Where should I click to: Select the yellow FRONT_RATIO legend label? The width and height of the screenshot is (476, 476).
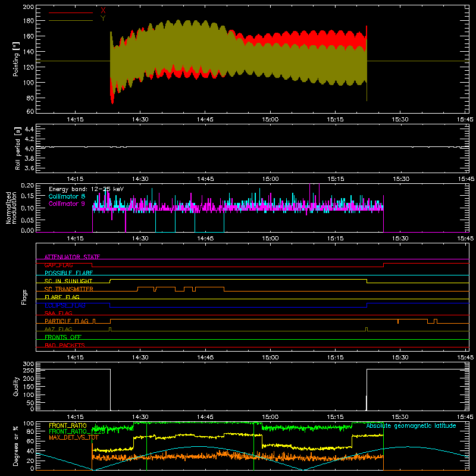click(68, 425)
